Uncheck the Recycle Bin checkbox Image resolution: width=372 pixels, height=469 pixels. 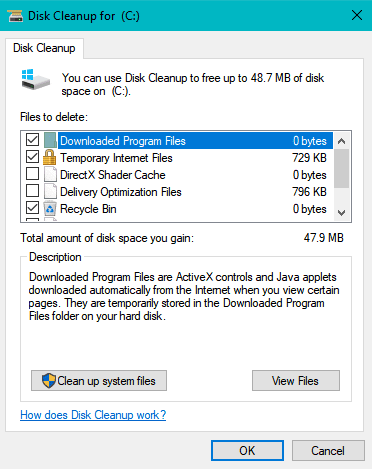point(32,208)
